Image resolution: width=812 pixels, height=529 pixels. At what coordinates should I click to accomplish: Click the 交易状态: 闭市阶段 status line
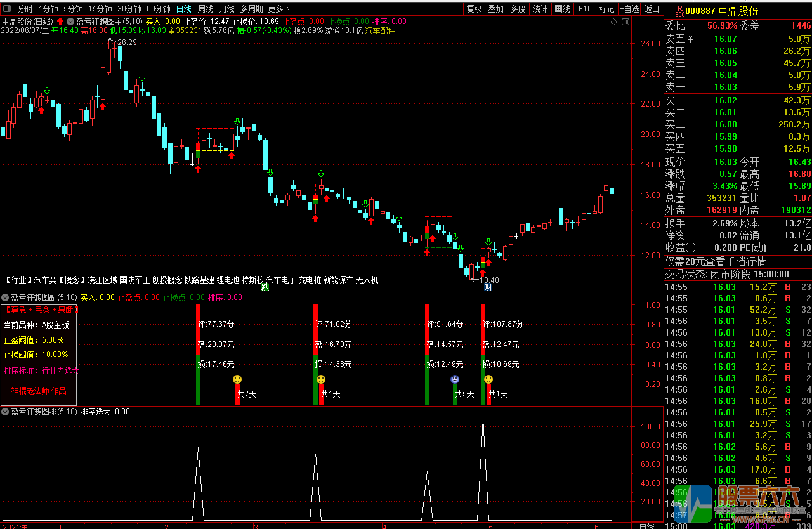tap(726, 274)
